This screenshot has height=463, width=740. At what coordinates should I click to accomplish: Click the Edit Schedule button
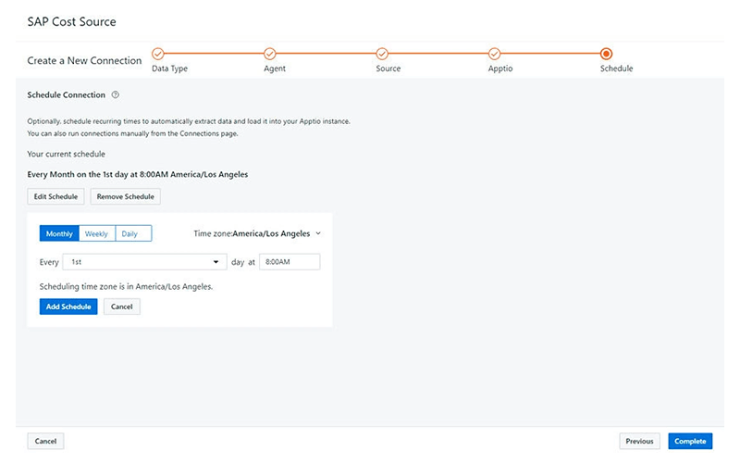[x=56, y=197]
